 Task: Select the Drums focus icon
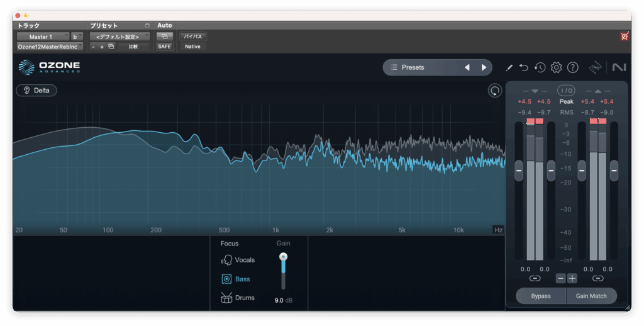pyautogui.click(x=226, y=298)
